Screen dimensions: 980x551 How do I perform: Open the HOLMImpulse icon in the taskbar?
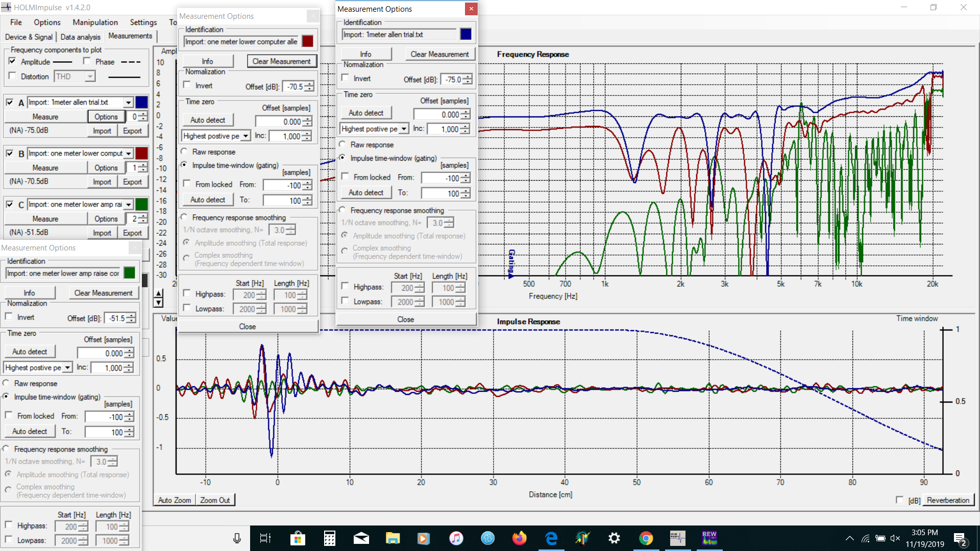click(x=678, y=538)
